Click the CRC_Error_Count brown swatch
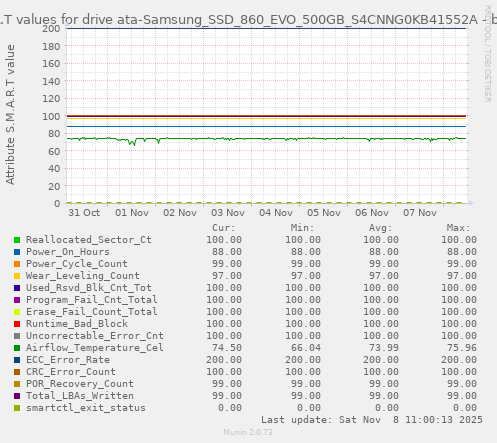 (x=17, y=372)
